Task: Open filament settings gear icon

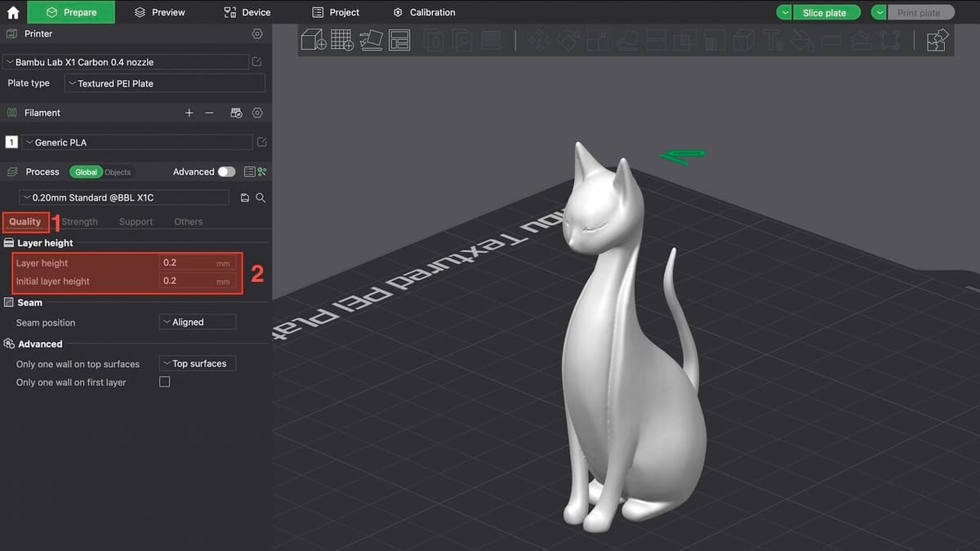Action: (x=257, y=113)
